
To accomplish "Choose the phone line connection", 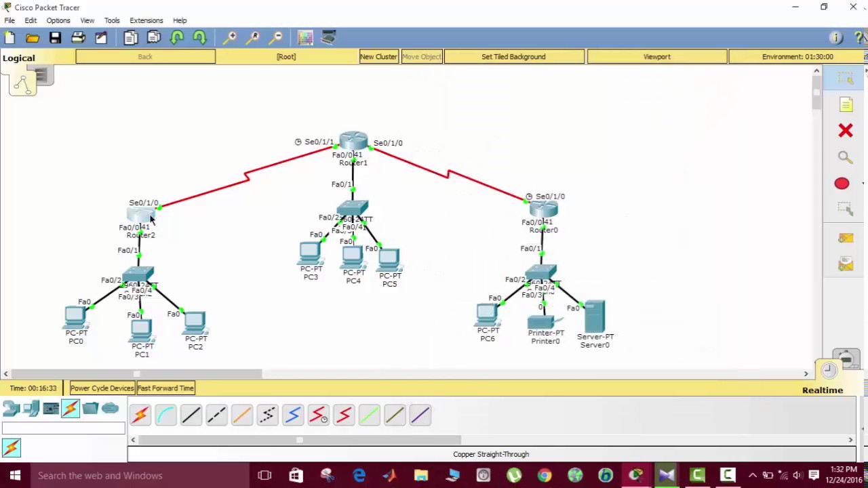I will point(267,415).
